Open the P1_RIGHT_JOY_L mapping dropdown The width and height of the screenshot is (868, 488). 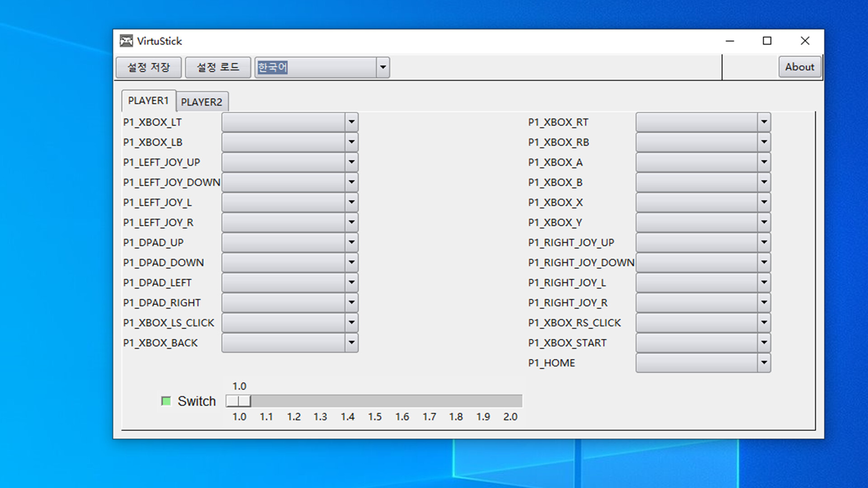(x=764, y=282)
